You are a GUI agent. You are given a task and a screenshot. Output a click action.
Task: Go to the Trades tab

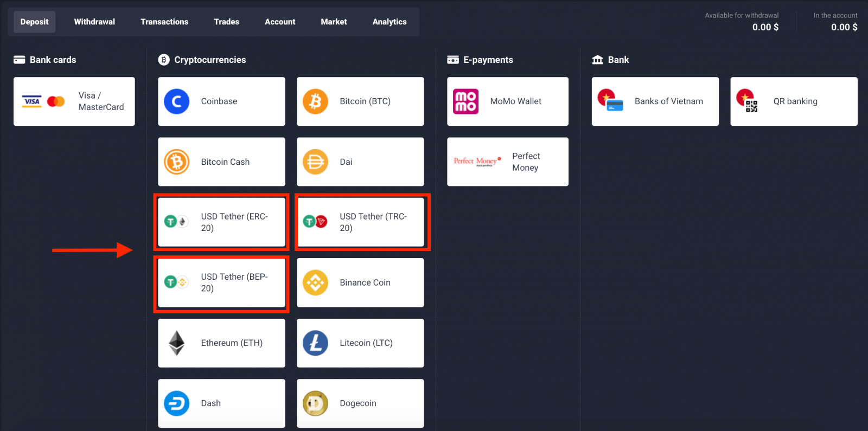[226, 22]
